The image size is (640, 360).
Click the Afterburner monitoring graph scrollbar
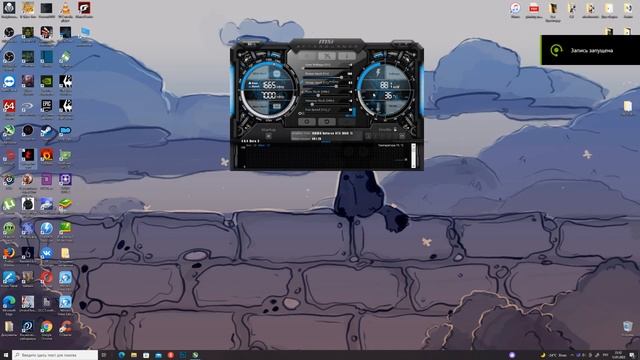tap(413, 156)
